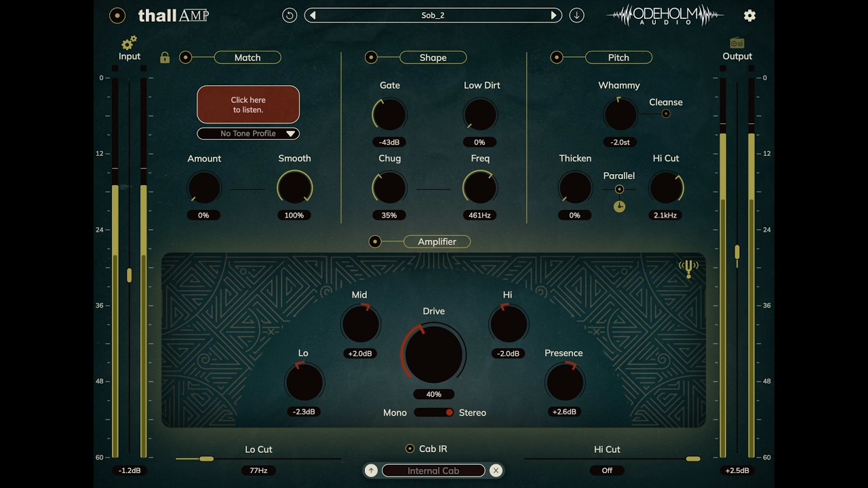Toggle the Amplifier section power button
The width and height of the screenshot is (868, 488).
[x=375, y=241]
